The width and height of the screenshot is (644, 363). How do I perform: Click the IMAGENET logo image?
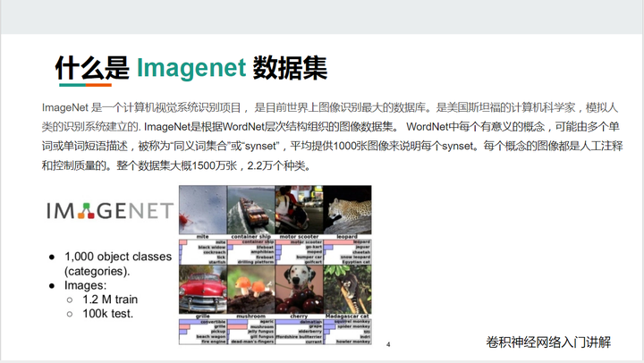pyautogui.click(x=110, y=211)
